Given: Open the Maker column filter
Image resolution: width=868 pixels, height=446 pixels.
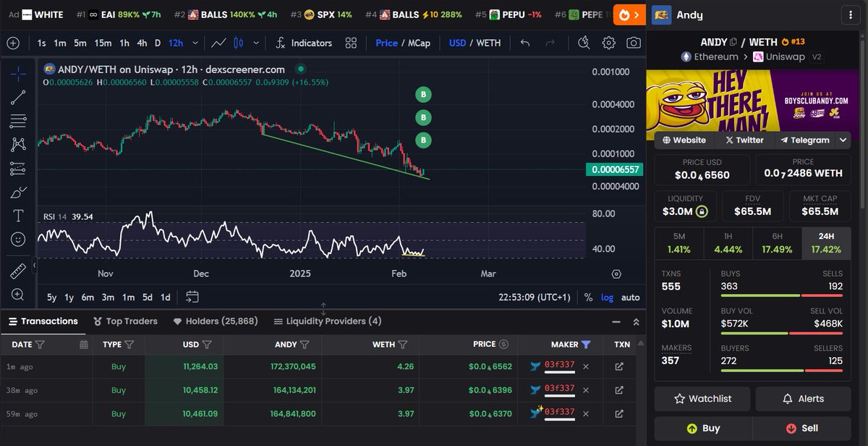Looking at the screenshot, I should (x=587, y=344).
